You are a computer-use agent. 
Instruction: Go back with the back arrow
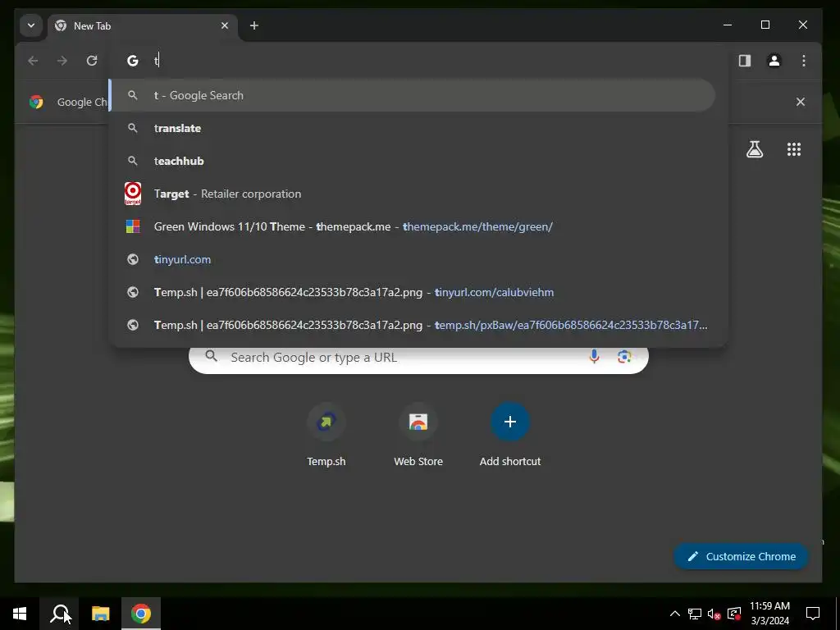33,61
